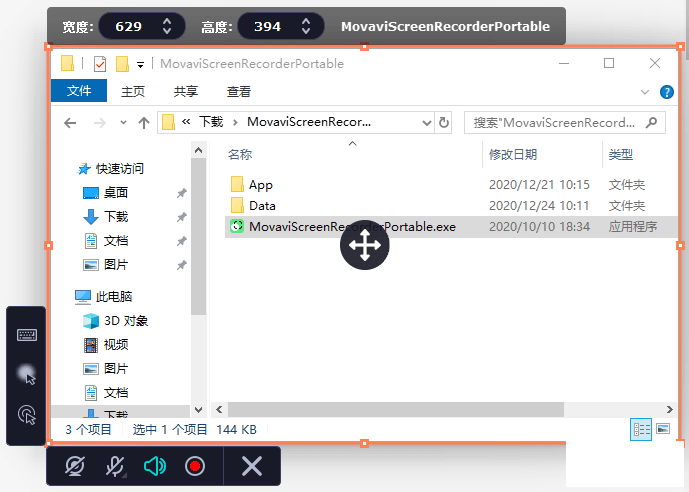
Task: Select 视频 under This PC
Action: click(116, 344)
